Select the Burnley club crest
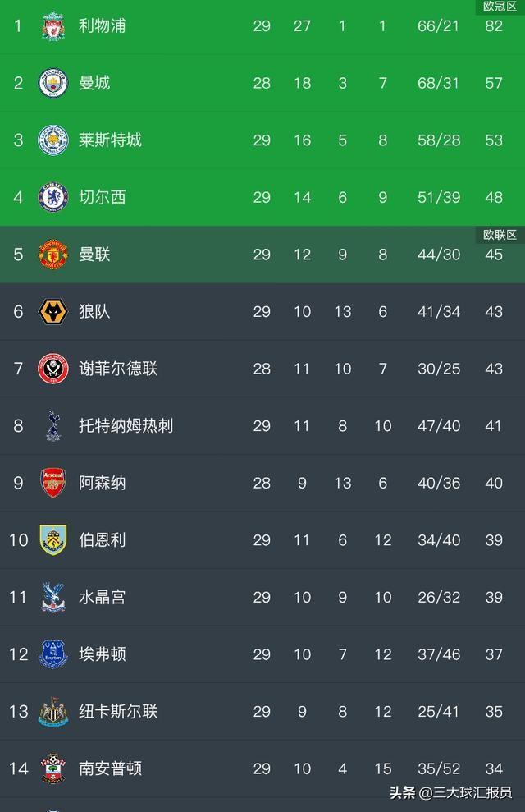This screenshot has height=812, width=525. [x=53, y=540]
